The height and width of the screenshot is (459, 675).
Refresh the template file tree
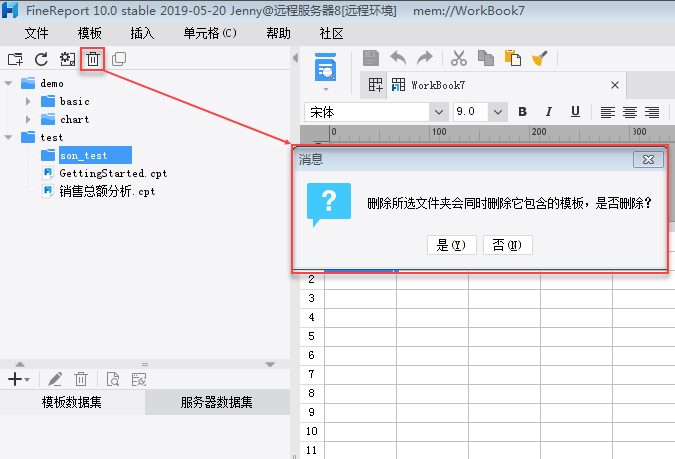point(41,59)
